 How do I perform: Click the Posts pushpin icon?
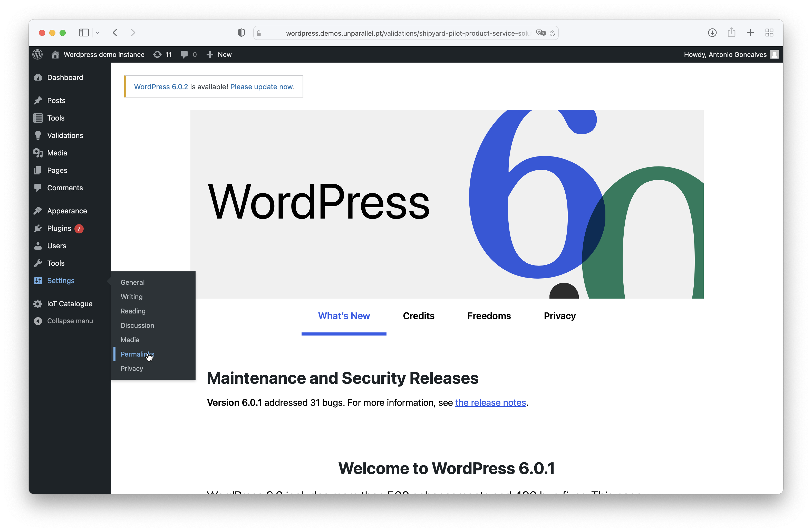pos(38,101)
